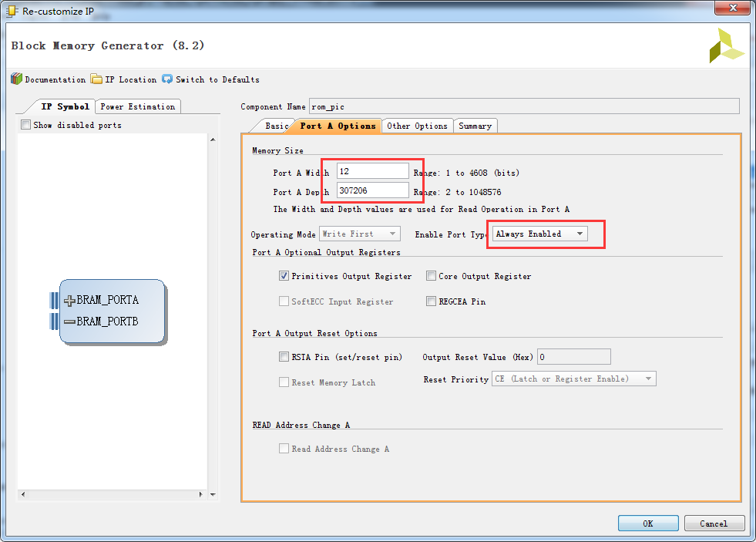Open the Summary tab
The height and width of the screenshot is (542, 756).
pos(475,126)
